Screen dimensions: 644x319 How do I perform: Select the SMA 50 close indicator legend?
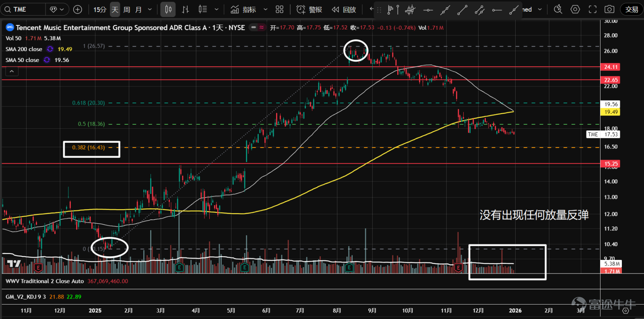click(22, 60)
